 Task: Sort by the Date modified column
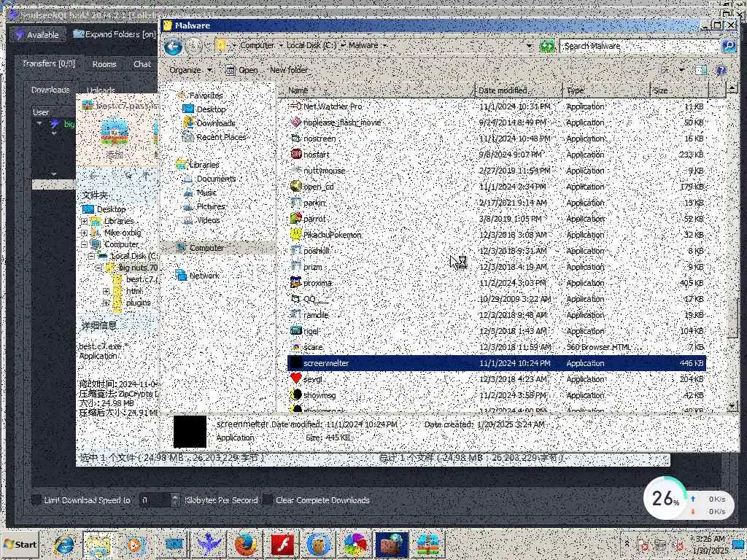(519, 90)
